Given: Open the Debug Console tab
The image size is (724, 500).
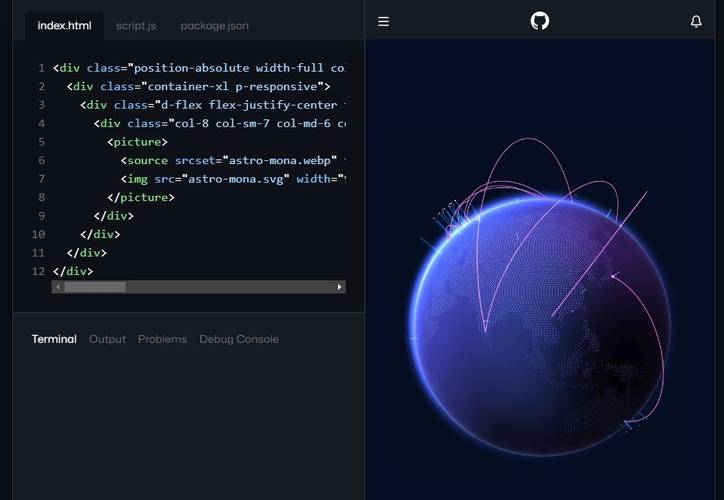Looking at the screenshot, I should [x=239, y=339].
